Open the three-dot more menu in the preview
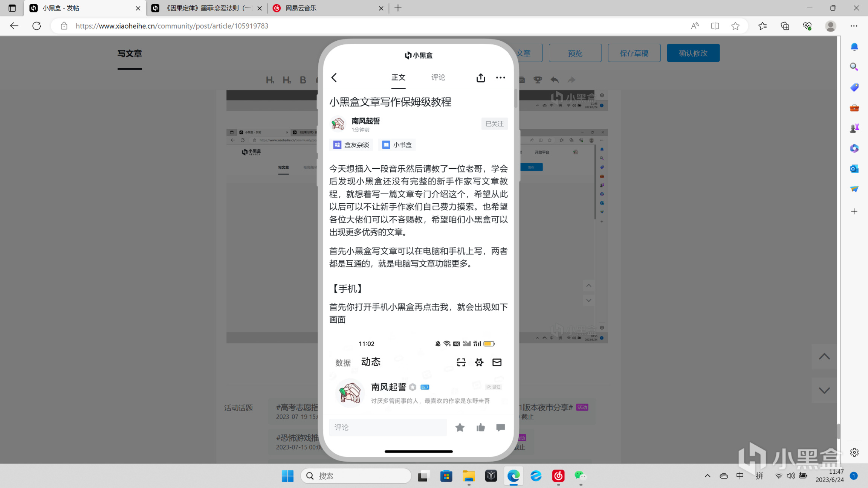 (500, 78)
